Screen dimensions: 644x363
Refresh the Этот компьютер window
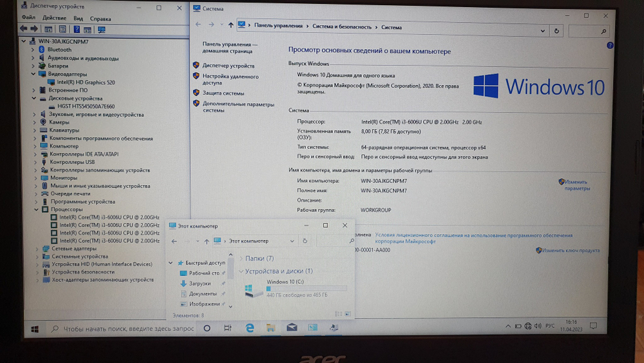tap(305, 241)
